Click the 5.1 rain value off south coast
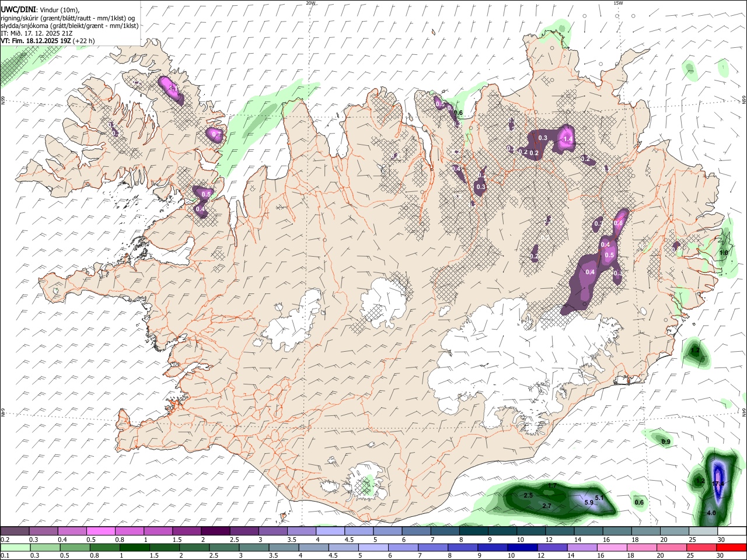This screenshot has width=747, height=560. click(599, 498)
